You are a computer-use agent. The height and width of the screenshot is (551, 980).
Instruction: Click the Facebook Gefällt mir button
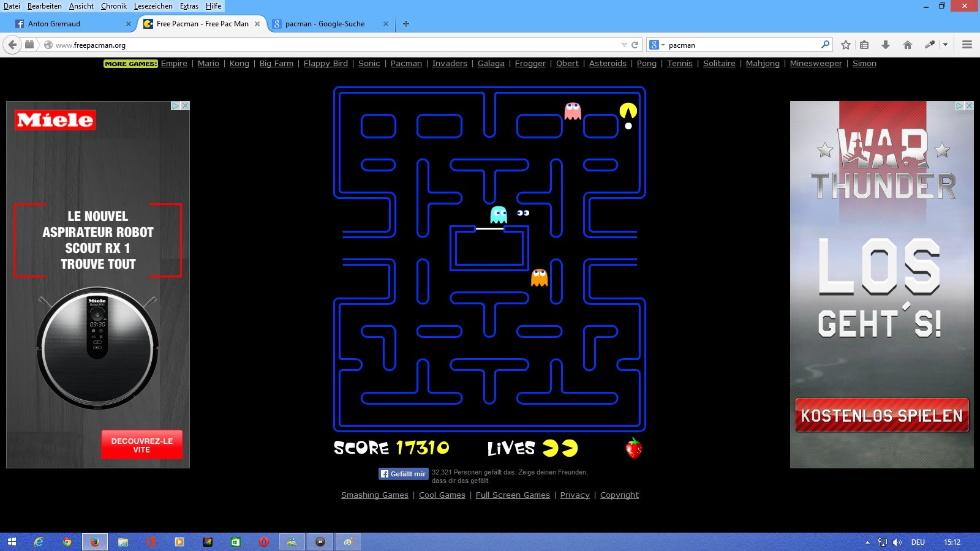pos(403,474)
